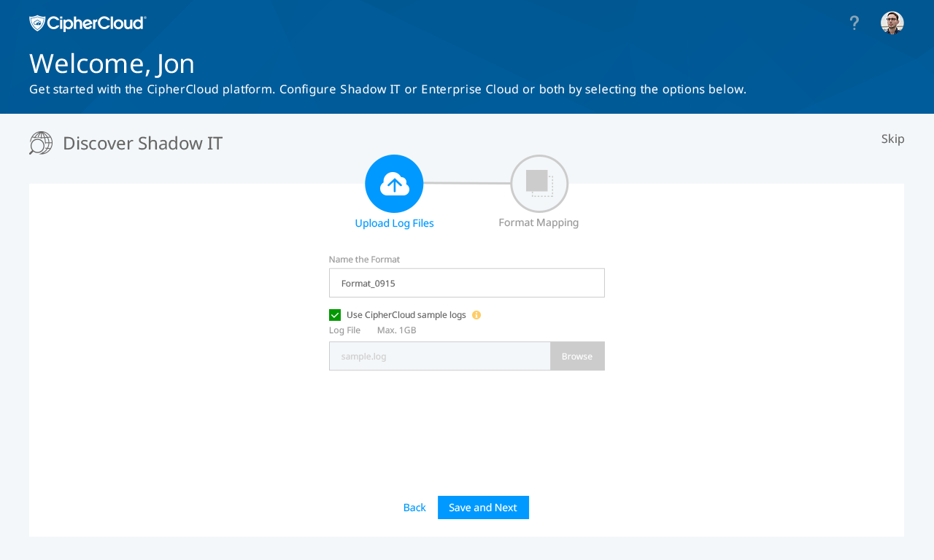
Task: Click the Discover Shadow IT globe icon
Action: tap(41, 143)
